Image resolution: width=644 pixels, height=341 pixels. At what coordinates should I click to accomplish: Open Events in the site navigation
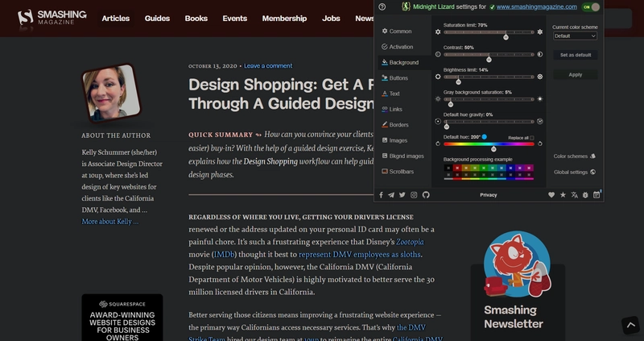coord(235,19)
